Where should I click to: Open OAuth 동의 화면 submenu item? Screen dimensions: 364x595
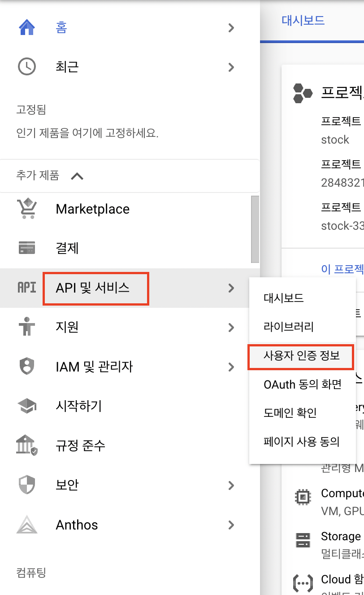click(x=303, y=384)
